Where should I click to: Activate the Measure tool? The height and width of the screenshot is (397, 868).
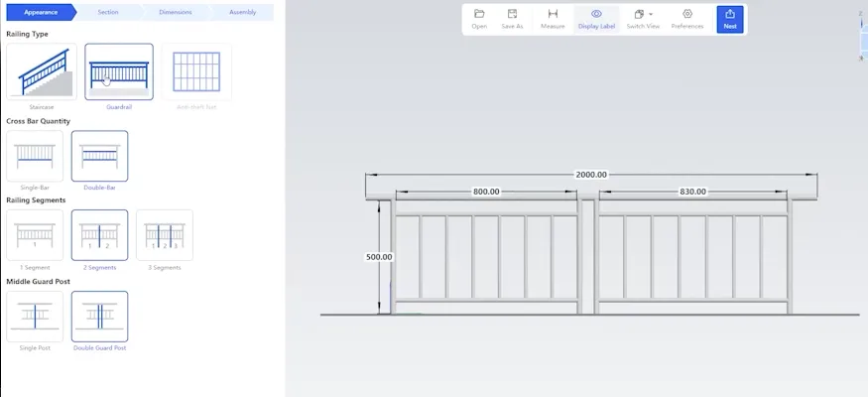[553, 15]
